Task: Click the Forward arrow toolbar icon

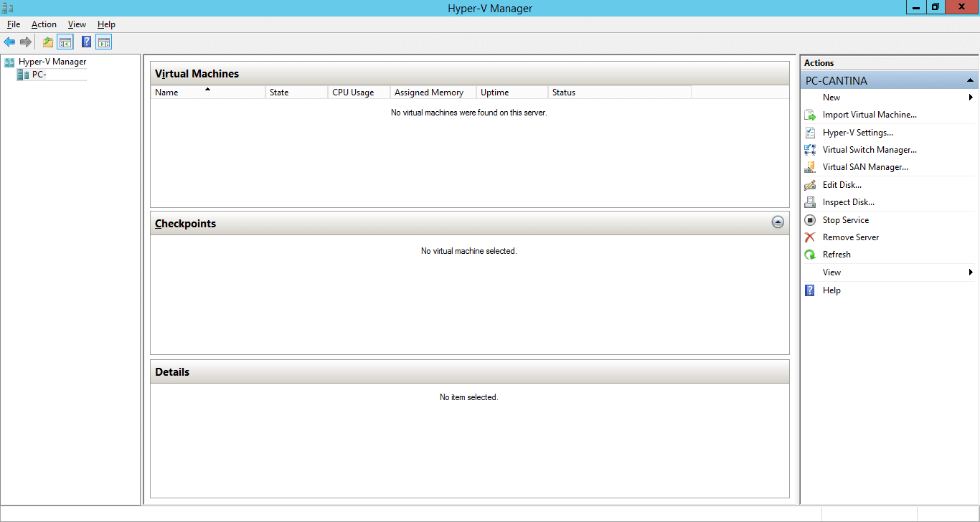Action: 26,42
